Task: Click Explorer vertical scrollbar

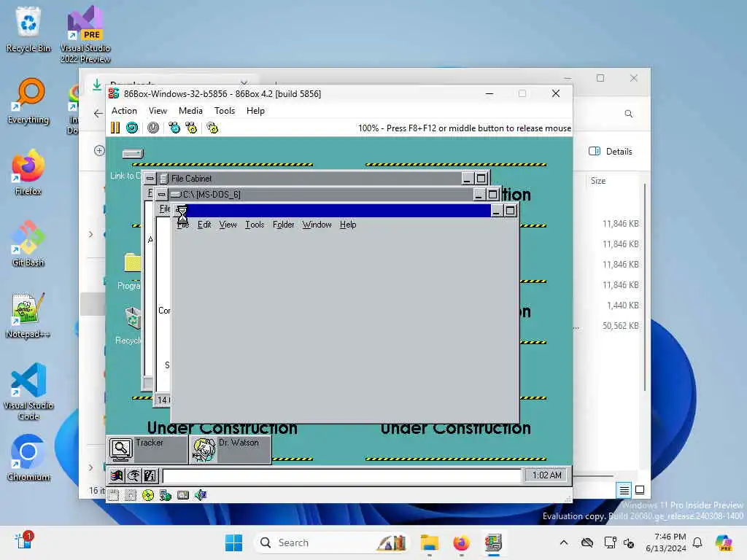Action: [645, 286]
